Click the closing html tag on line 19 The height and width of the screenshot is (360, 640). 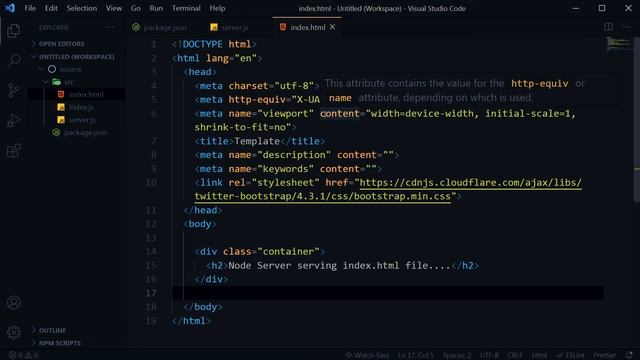191,321
